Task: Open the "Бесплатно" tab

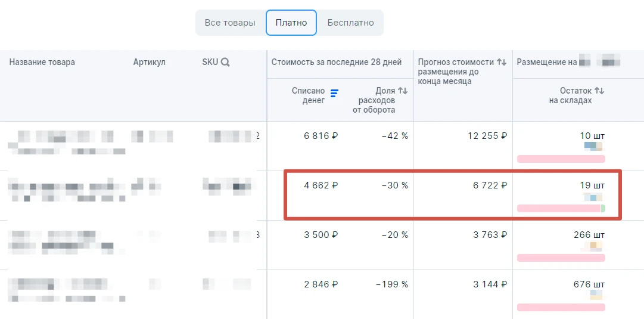Action: pos(350,23)
